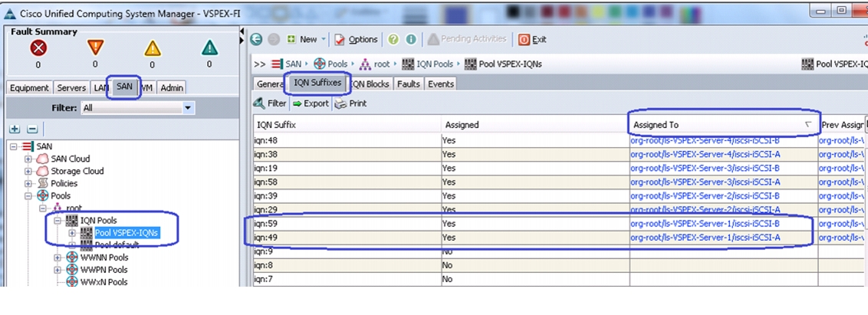The image size is (868, 315).
Task: Select the iqn:7 table row
Action: click(x=560, y=279)
